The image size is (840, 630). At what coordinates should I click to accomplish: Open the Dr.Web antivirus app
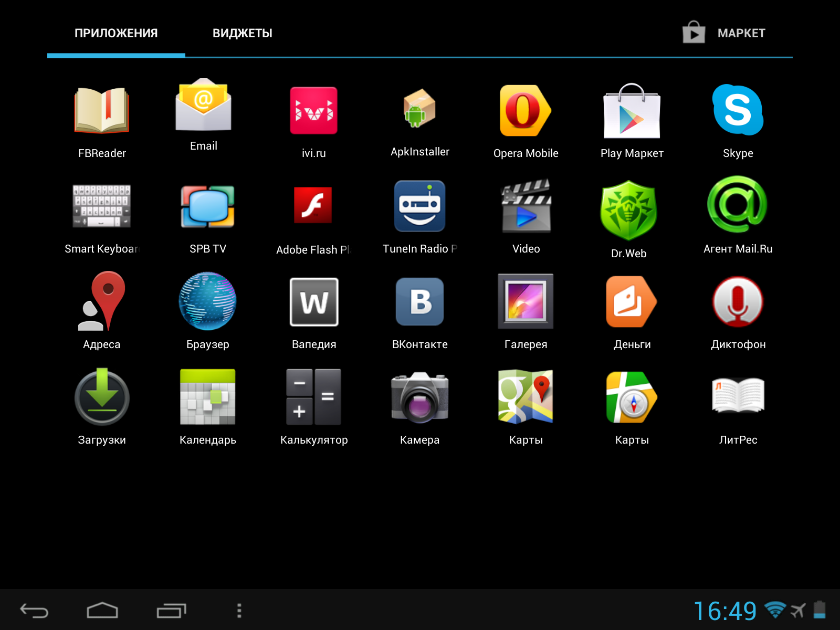click(628, 210)
